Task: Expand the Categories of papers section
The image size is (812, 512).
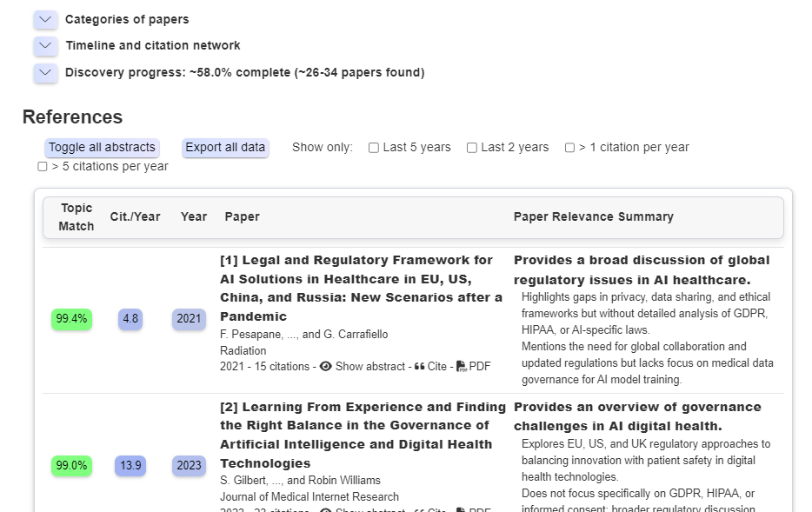Action: pyautogui.click(x=45, y=20)
